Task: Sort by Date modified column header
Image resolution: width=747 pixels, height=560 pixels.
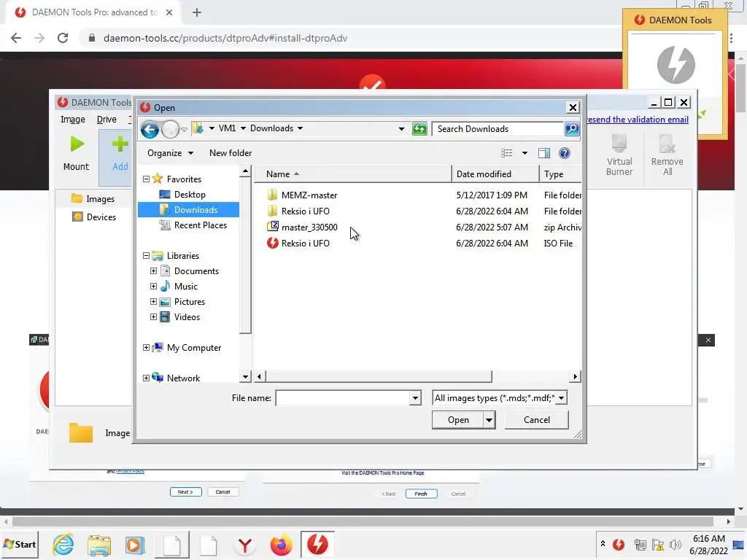Action: click(495, 174)
